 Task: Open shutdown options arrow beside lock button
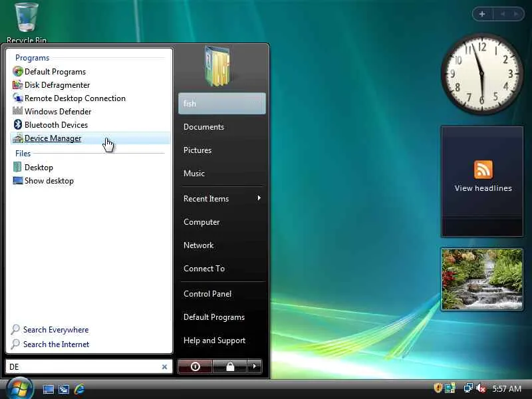pos(255,366)
